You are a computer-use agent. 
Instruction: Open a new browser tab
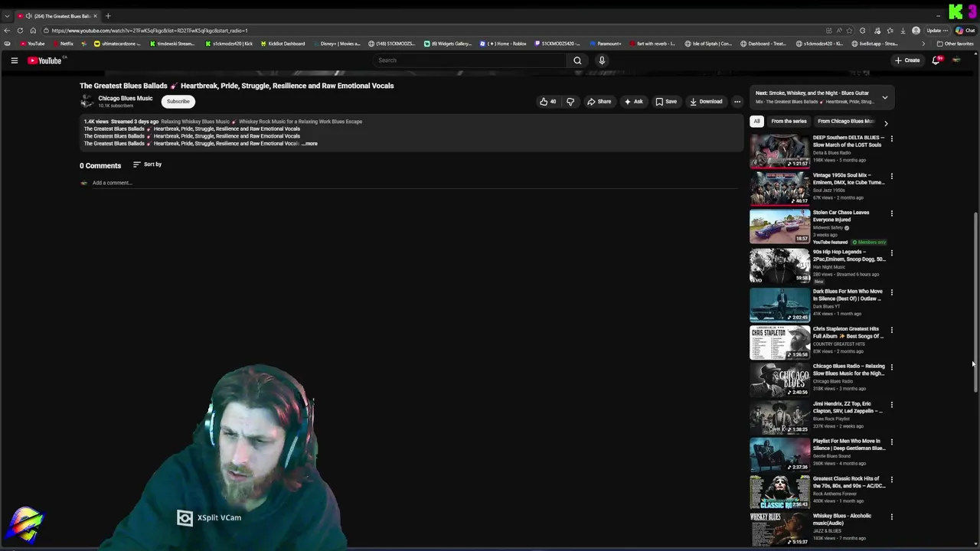108,16
